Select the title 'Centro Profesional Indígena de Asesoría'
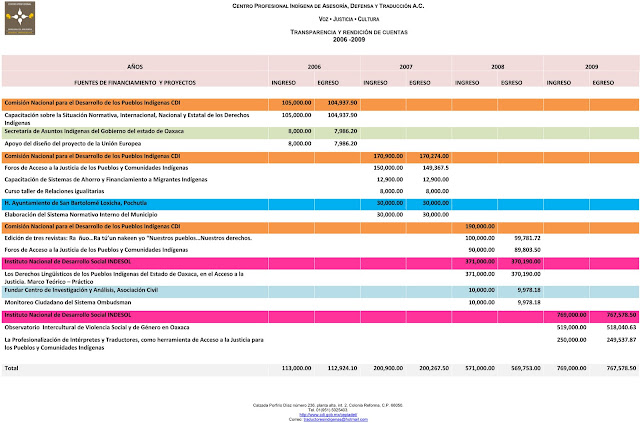 click(328, 6)
